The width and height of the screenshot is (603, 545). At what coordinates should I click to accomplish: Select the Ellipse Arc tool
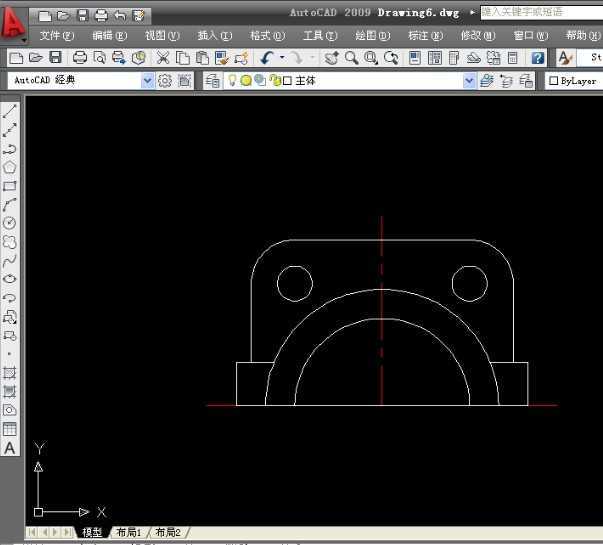point(10,298)
